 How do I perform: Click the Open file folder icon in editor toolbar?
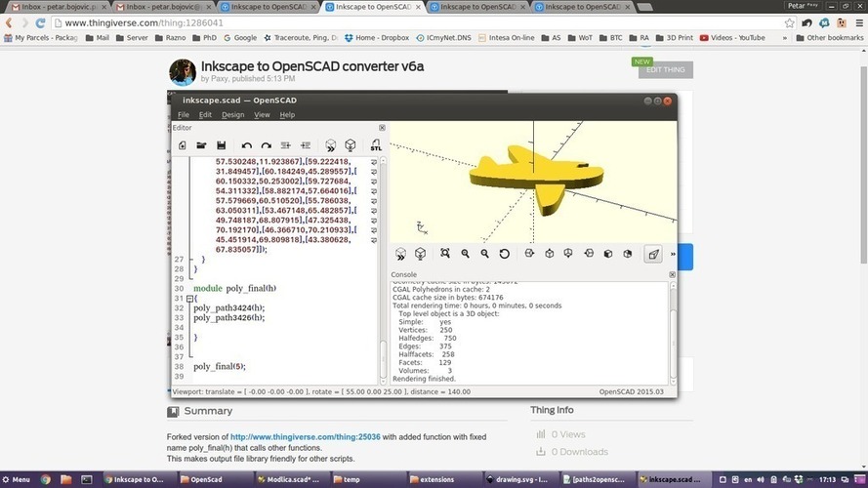point(201,145)
